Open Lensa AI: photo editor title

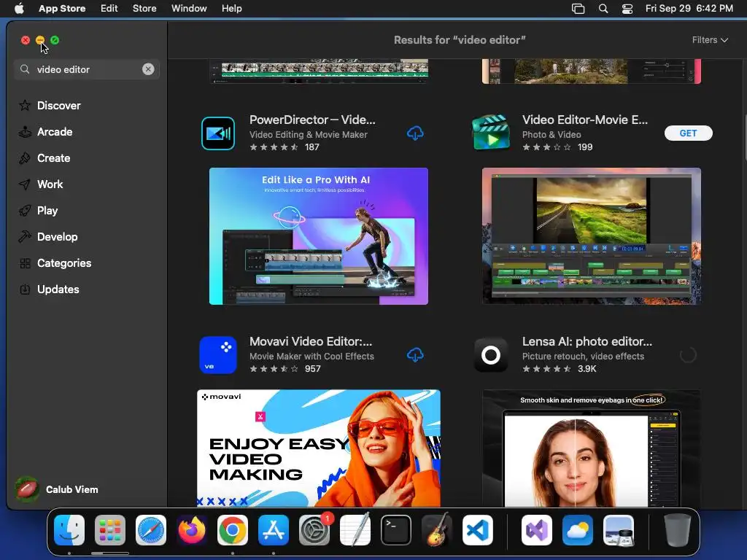(587, 341)
